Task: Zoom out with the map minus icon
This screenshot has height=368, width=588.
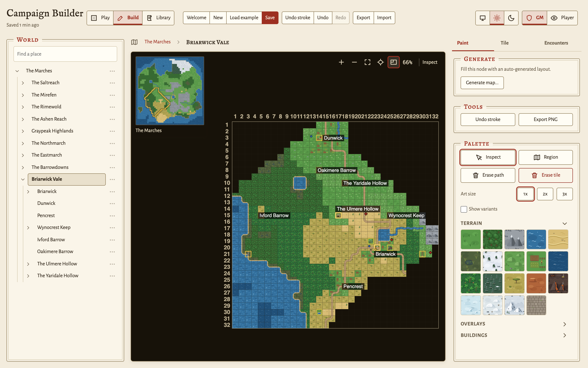Action: pyautogui.click(x=354, y=62)
